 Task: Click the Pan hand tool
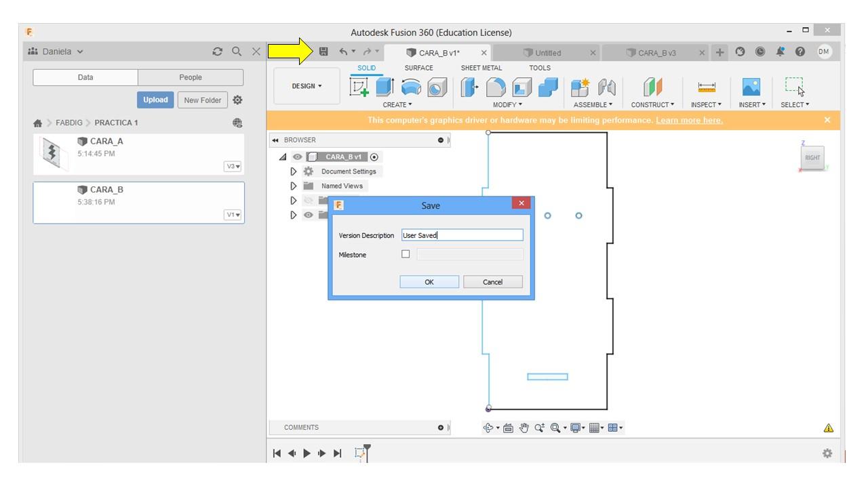524,428
